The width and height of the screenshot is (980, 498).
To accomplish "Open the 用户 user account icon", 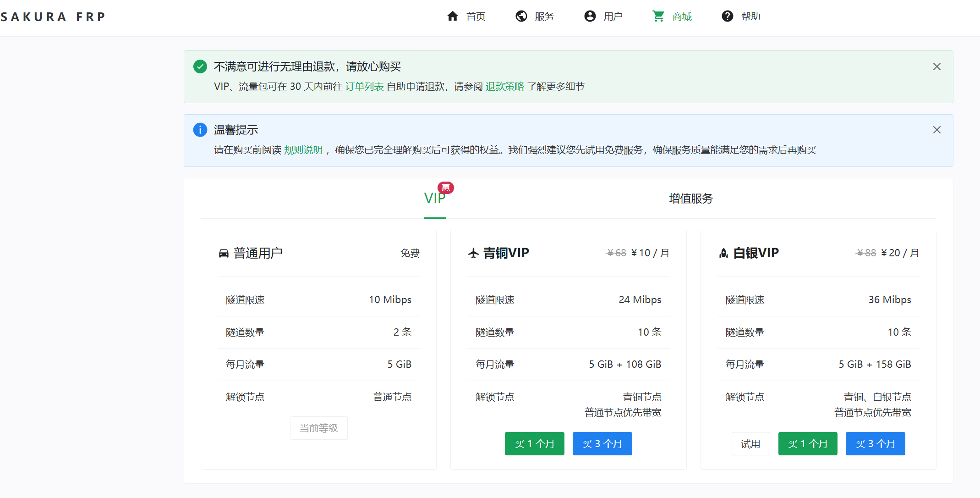I will click(590, 16).
